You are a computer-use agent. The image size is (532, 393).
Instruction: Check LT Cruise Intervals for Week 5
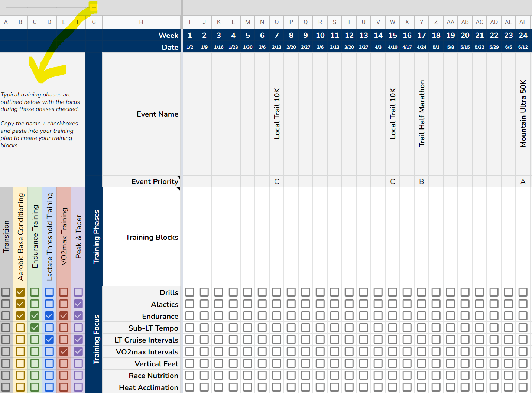click(x=248, y=340)
